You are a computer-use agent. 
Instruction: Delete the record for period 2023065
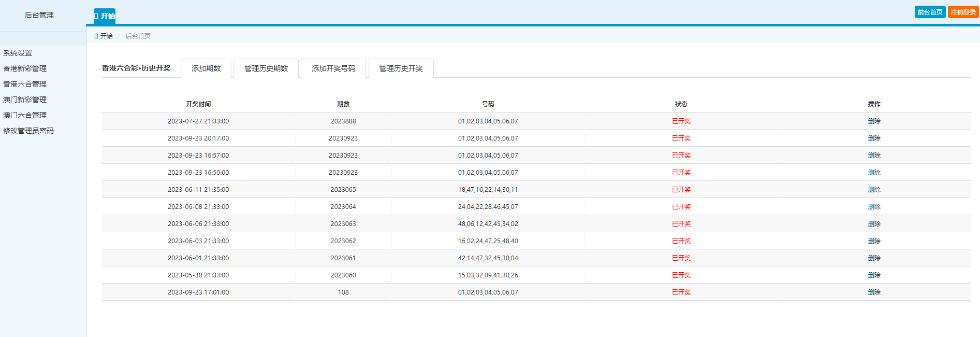click(x=874, y=189)
